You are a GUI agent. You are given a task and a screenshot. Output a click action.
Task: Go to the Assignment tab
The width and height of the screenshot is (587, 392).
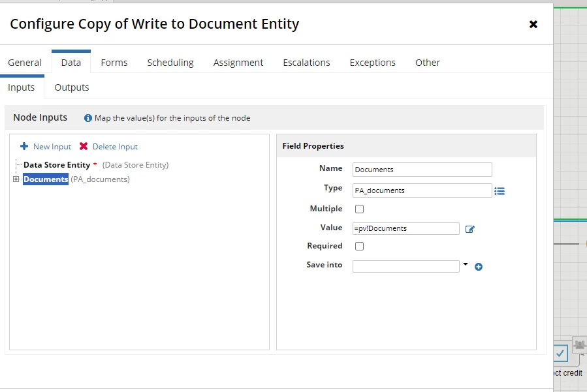tap(238, 63)
